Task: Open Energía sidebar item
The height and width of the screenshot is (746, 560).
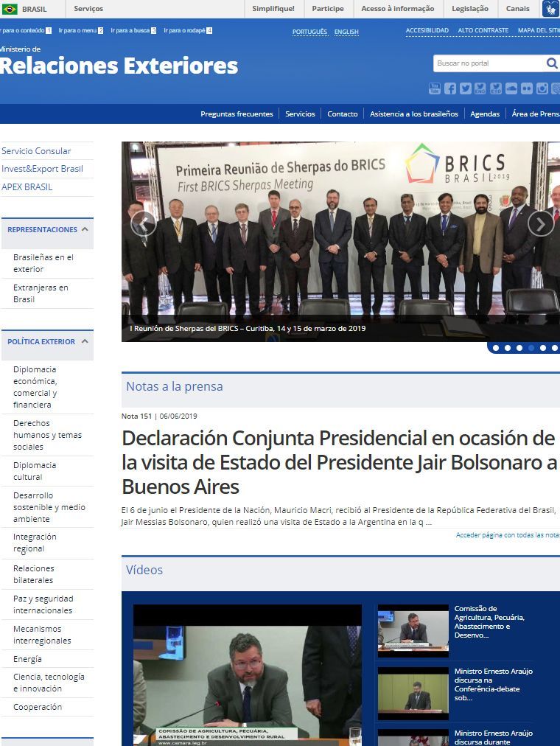Action: point(27,659)
